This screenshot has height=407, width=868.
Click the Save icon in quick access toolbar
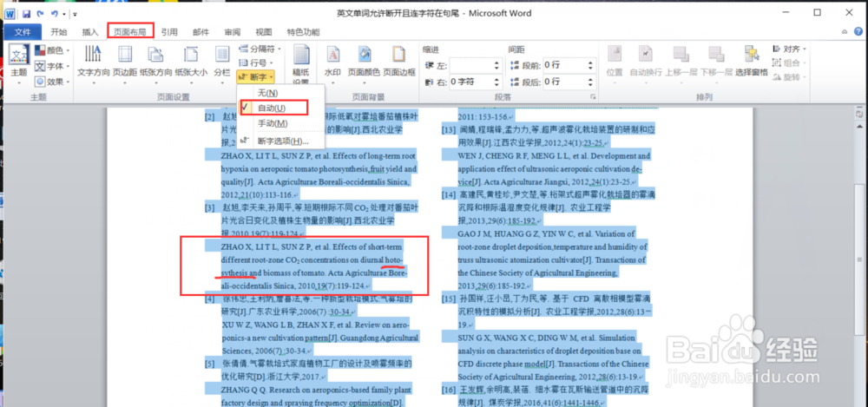pos(26,13)
